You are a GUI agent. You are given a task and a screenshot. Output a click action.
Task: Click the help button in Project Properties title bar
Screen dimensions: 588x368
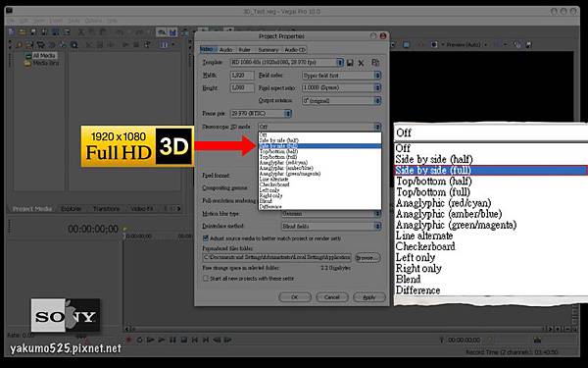[372, 36]
